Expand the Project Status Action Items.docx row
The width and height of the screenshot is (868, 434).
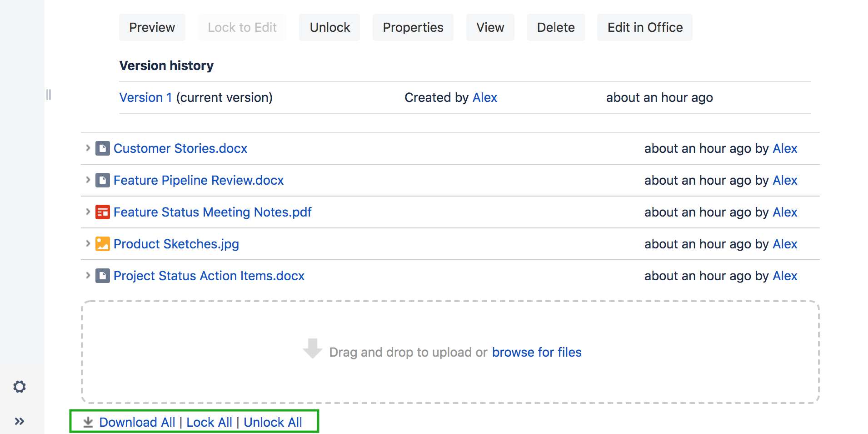pos(88,275)
